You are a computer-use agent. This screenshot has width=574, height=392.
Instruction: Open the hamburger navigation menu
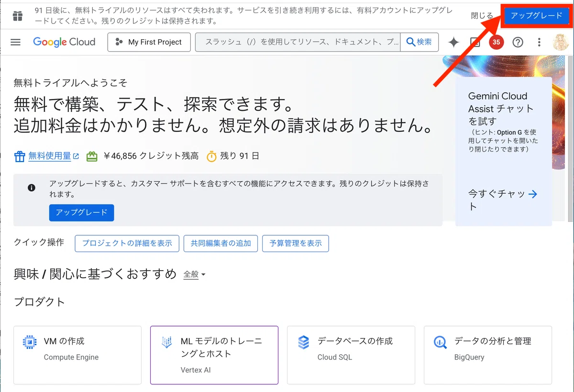click(x=15, y=42)
